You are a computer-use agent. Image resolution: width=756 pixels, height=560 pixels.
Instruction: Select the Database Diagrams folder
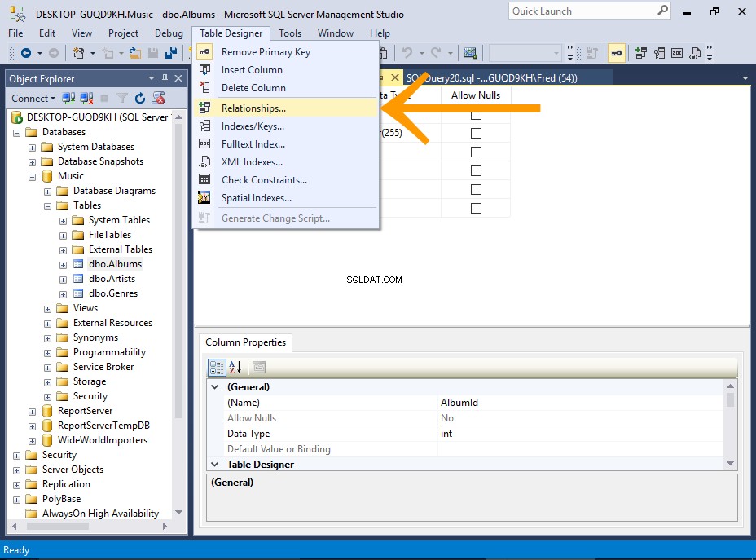(x=114, y=191)
